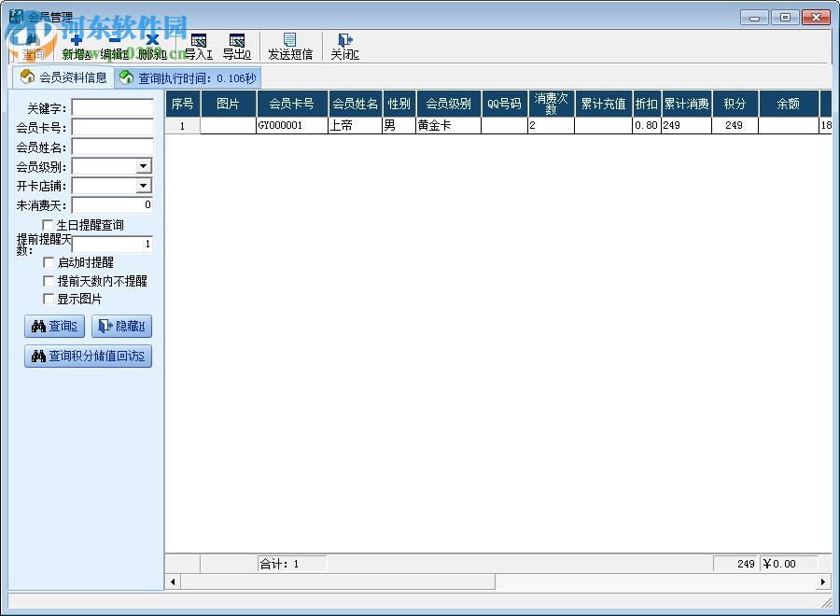Click the QQ号码 column header

505,104
